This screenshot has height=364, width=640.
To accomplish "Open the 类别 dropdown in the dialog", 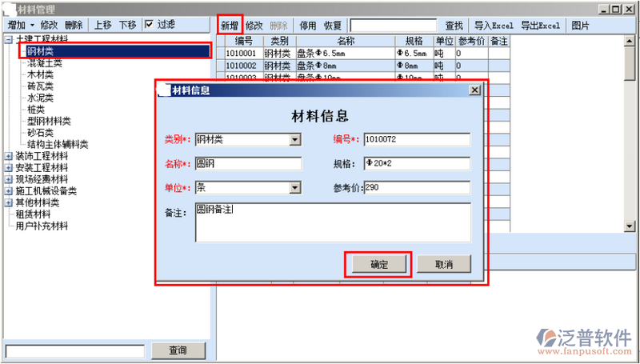I will click(294, 140).
